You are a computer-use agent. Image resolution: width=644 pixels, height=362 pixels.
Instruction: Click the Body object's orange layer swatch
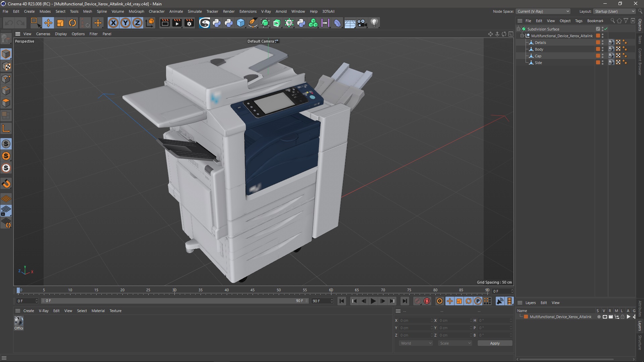point(598,49)
